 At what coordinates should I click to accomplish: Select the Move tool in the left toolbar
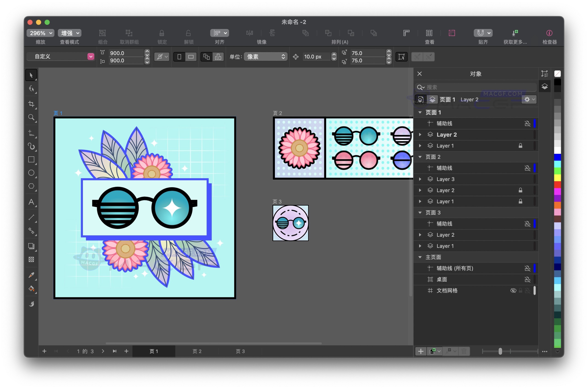pos(31,75)
